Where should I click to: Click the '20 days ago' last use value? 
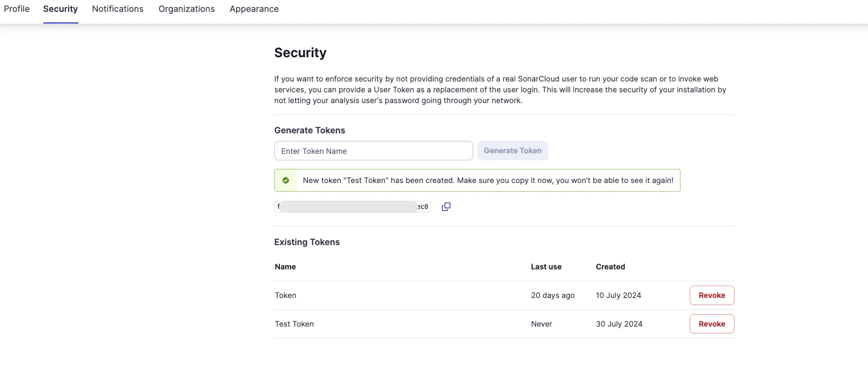point(553,295)
